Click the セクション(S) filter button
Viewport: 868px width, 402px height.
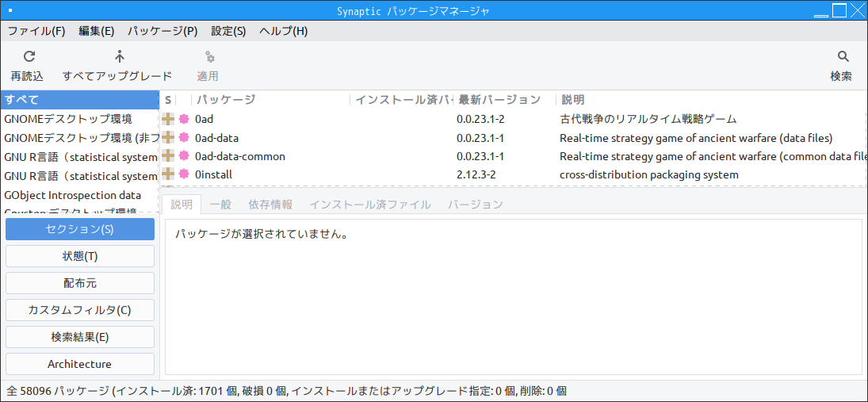click(x=80, y=229)
